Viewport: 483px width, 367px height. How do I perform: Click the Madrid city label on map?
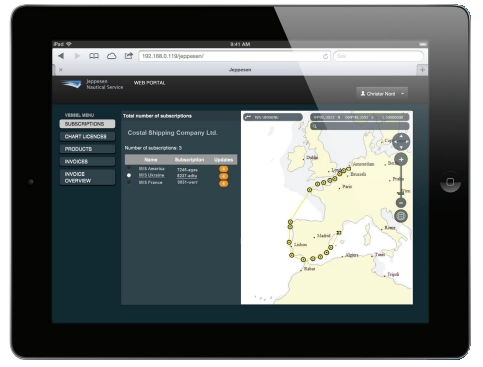click(323, 236)
